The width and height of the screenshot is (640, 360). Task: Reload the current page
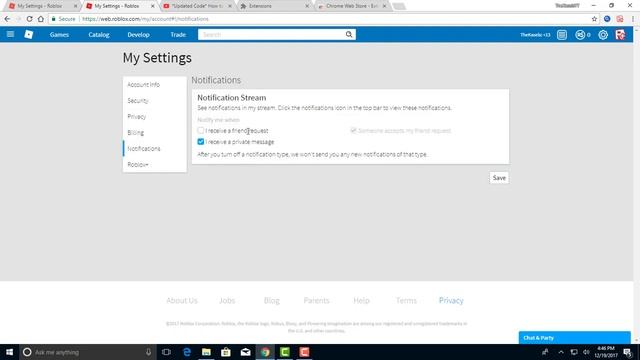[29, 19]
